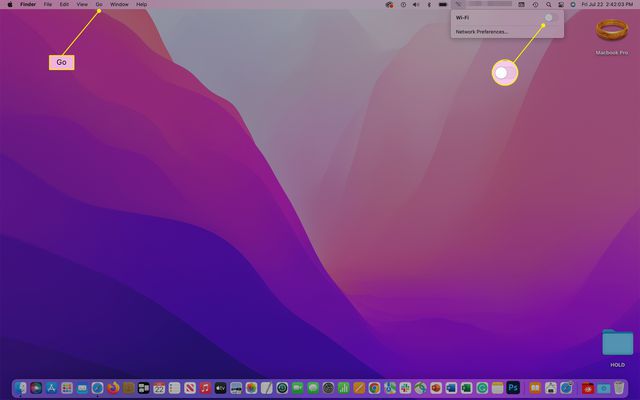Expand the View menu

[82, 5]
